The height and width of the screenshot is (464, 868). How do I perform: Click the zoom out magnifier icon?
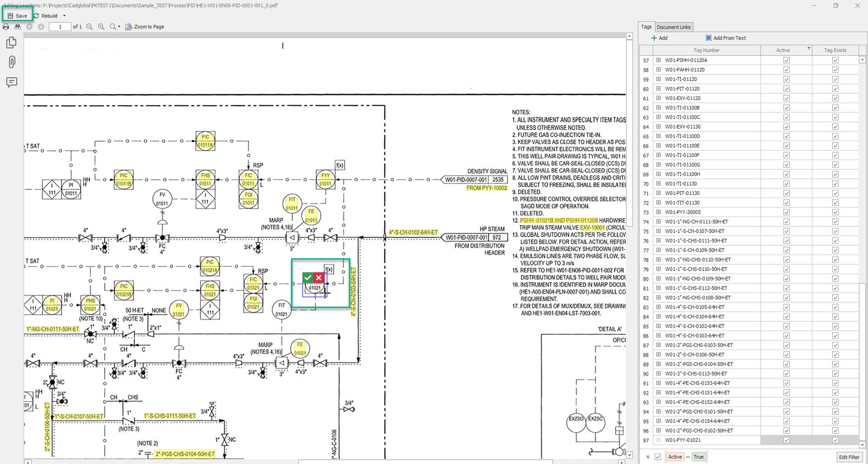coord(90,27)
